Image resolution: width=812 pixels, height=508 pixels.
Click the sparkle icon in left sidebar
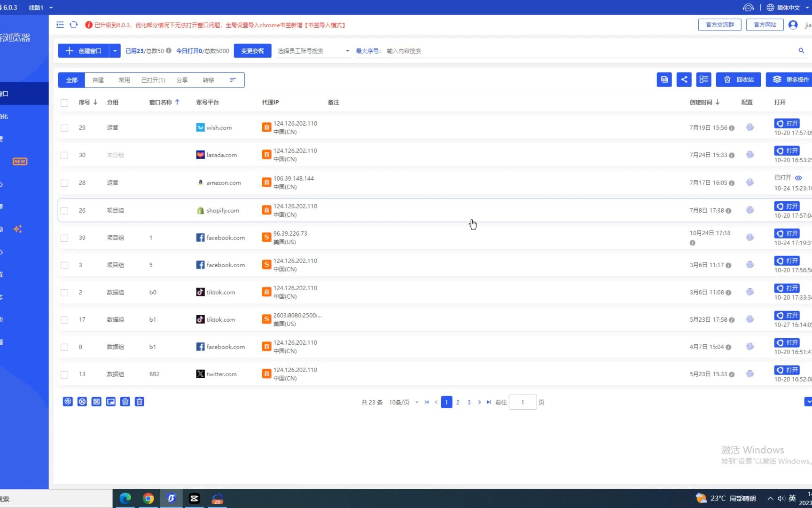(x=18, y=229)
